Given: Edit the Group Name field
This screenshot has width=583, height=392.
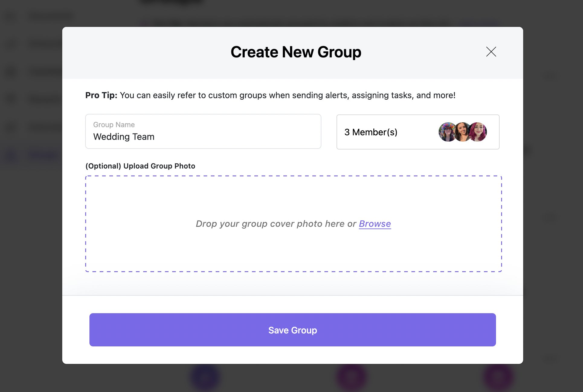Looking at the screenshot, I should click(203, 131).
